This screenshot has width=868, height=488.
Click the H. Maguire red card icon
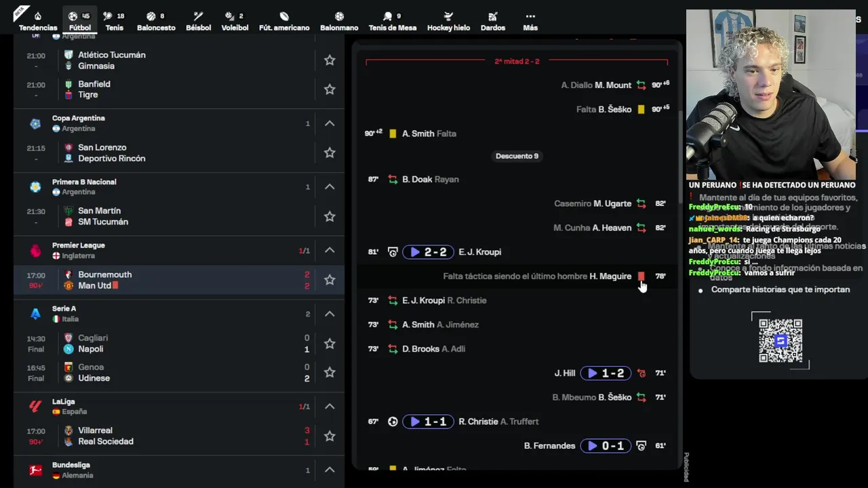tap(642, 277)
